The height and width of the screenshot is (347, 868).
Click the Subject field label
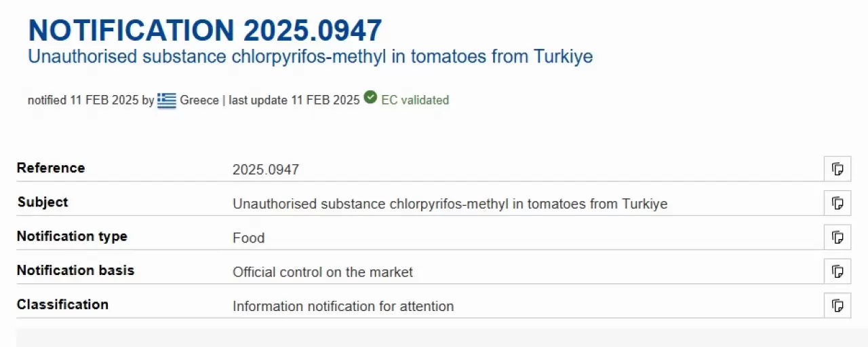pos(43,202)
